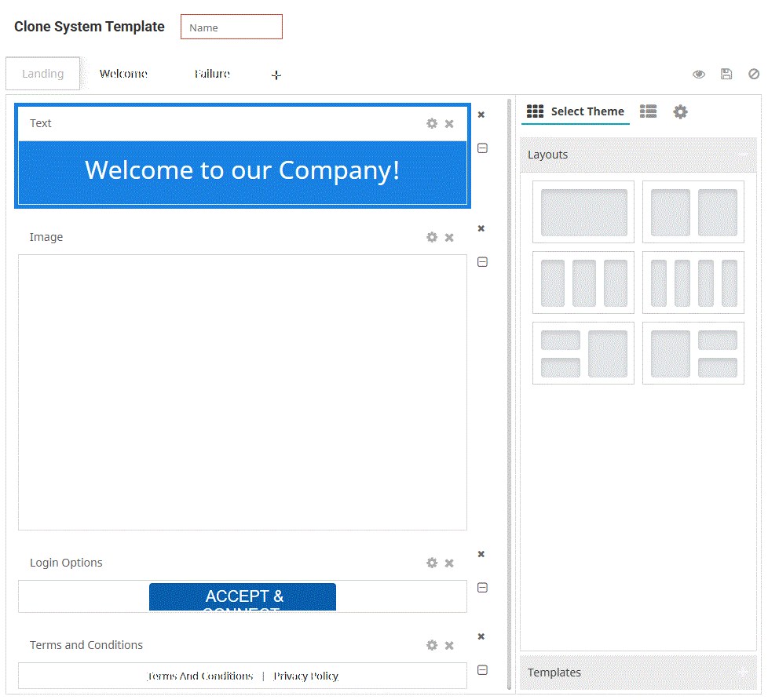Open the Privacy Policy link

point(305,676)
